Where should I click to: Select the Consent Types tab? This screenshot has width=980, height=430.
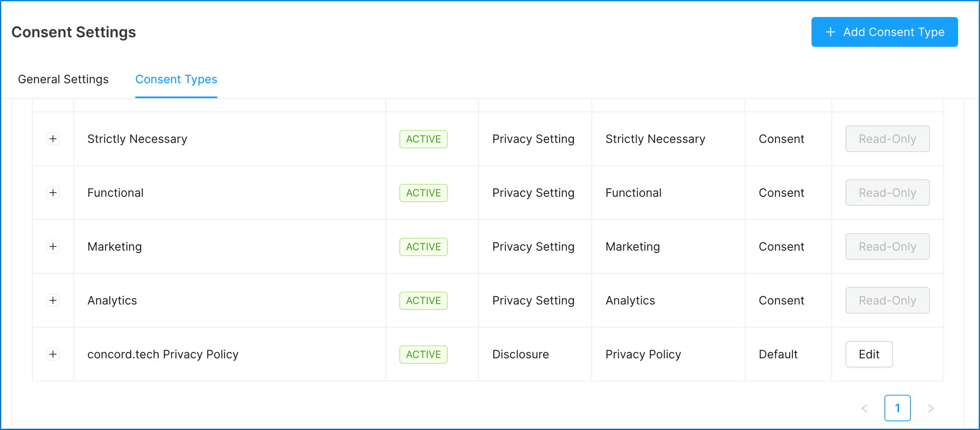coord(176,79)
